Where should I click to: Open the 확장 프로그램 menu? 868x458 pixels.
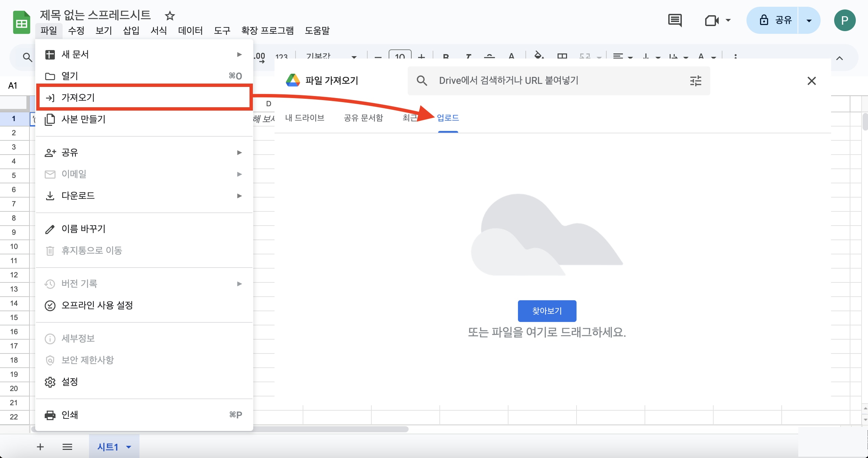point(267,30)
